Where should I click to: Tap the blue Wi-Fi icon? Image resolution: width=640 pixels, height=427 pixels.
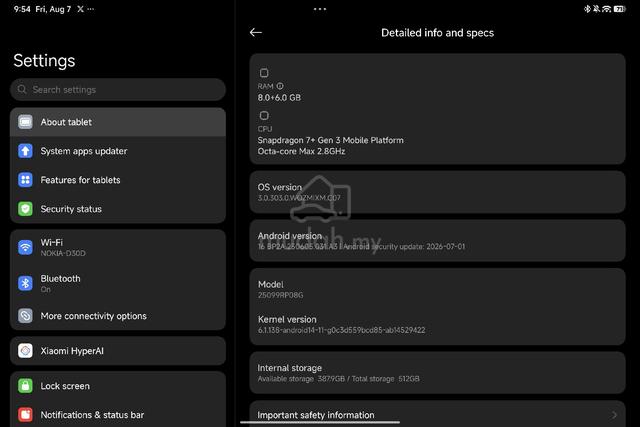(x=25, y=247)
